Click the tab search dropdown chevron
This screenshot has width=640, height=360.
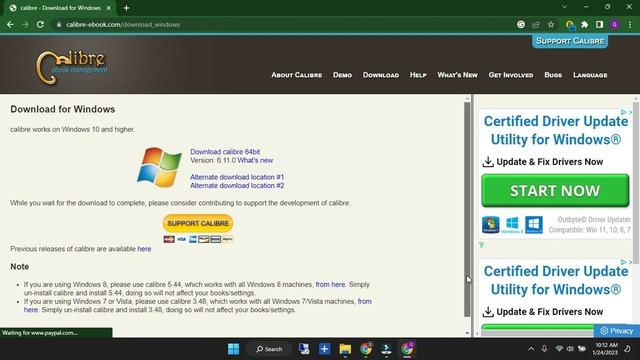point(564,7)
